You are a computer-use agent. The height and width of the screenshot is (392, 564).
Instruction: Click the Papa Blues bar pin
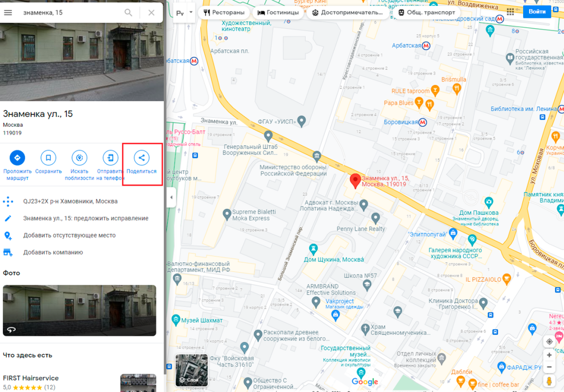tap(419, 103)
